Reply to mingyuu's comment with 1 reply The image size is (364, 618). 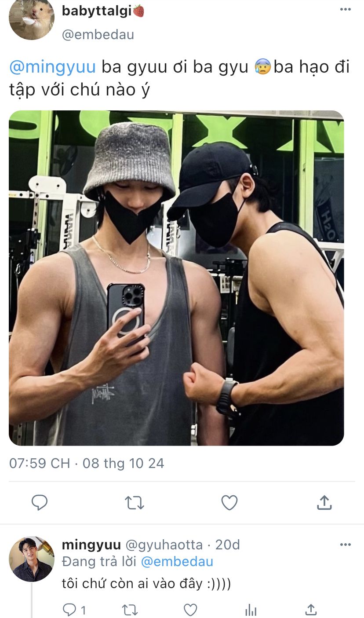click(x=74, y=610)
